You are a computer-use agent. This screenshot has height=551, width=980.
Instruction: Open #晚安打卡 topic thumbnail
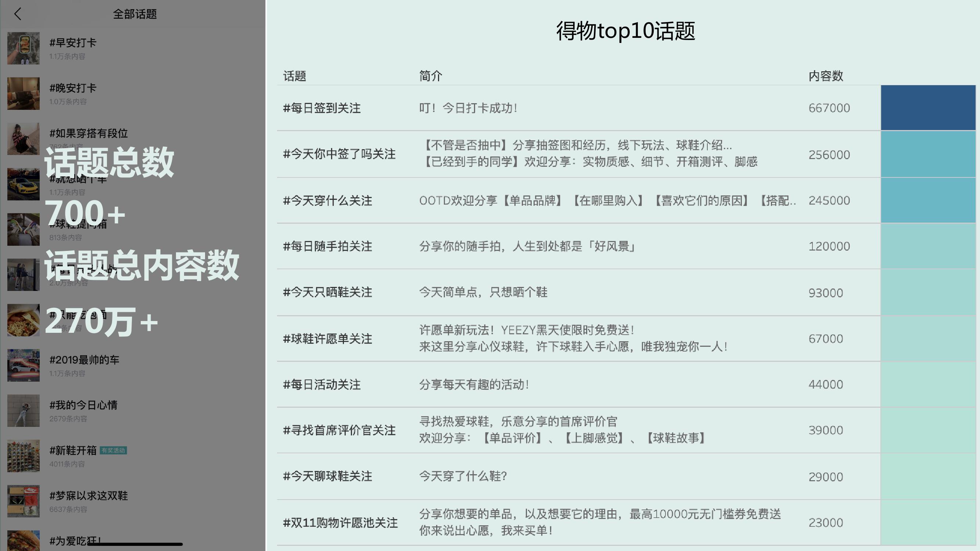tap(23, 94)
